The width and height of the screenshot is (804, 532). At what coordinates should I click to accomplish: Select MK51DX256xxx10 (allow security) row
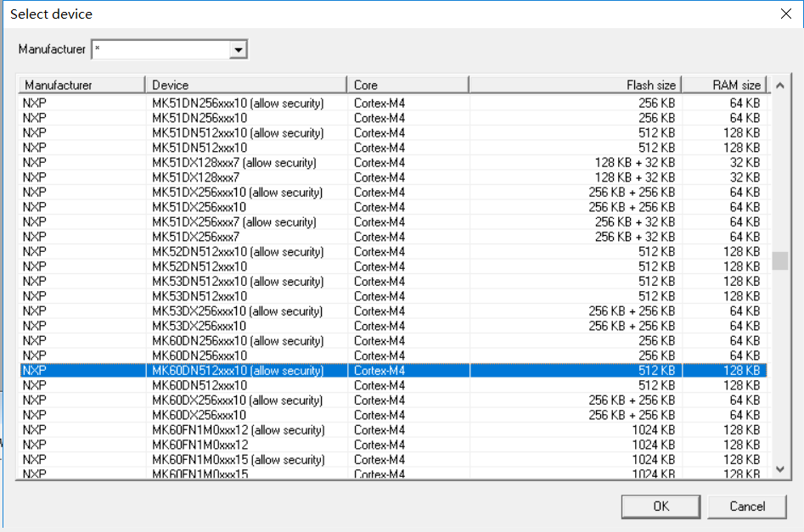393,193
